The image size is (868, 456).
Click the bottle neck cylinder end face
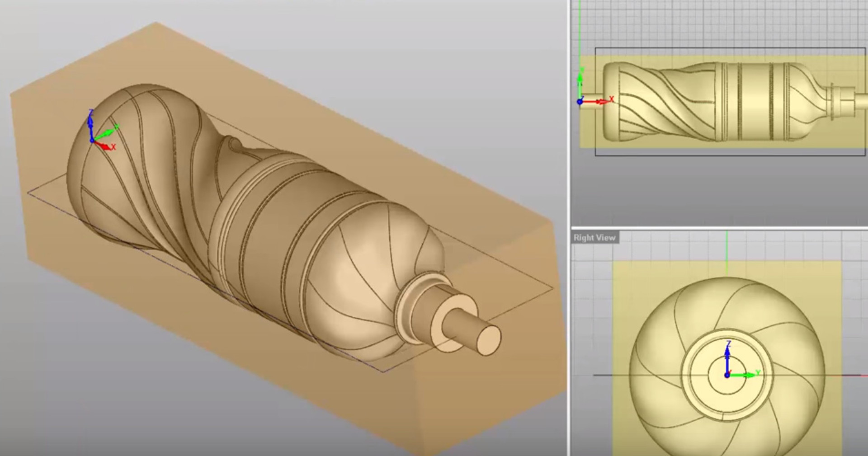pos(489,340)
